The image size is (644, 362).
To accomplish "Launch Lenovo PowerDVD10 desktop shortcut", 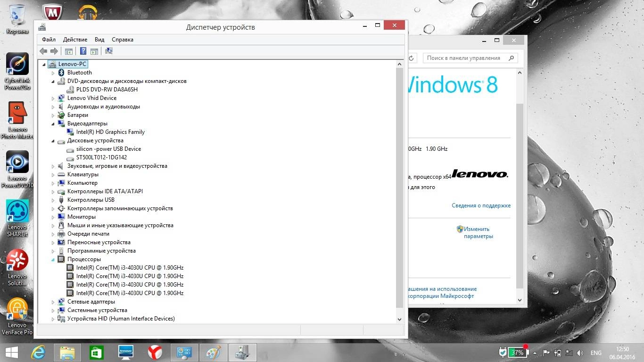I will (x=17, y=169).
